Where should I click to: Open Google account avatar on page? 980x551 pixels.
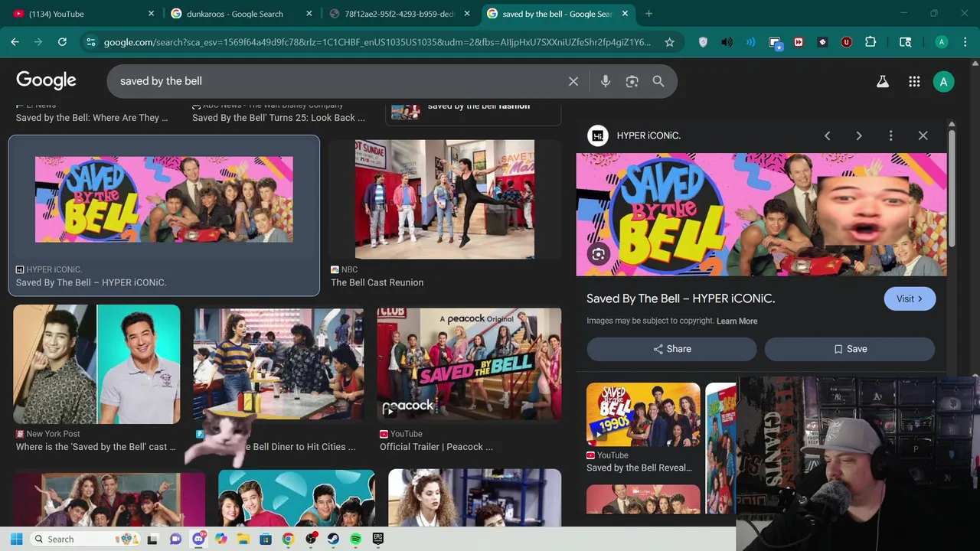[x=943, y=81]
